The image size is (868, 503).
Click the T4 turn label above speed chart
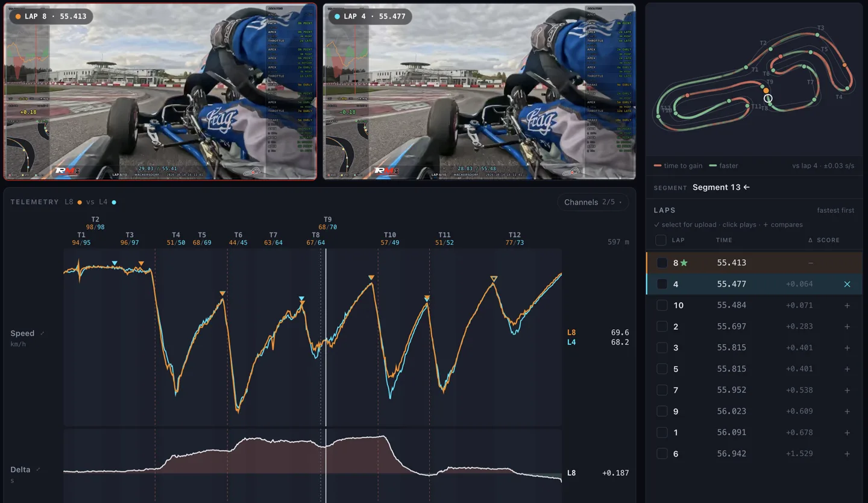coord(176,235)
